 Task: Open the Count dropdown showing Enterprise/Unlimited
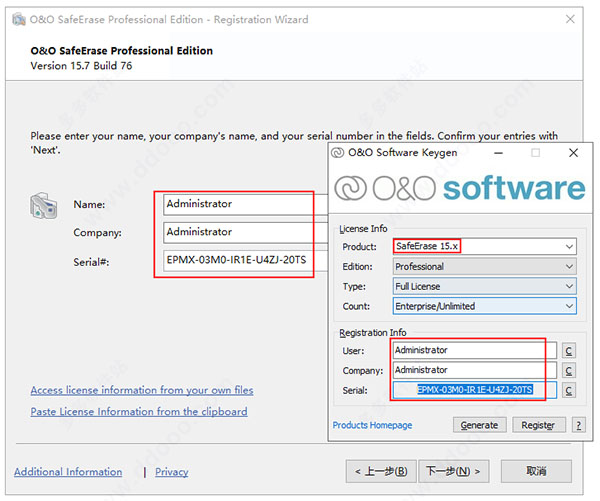coord(484,306)
